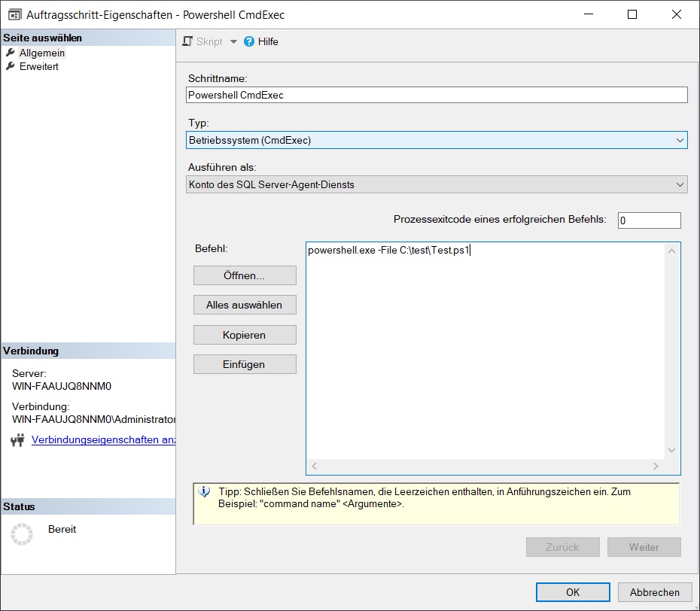The width and height of the screenshot is (700, 611).
Task: Click the server name WIN-FAAUJQ8NNM0
Action: coord(62,387)
